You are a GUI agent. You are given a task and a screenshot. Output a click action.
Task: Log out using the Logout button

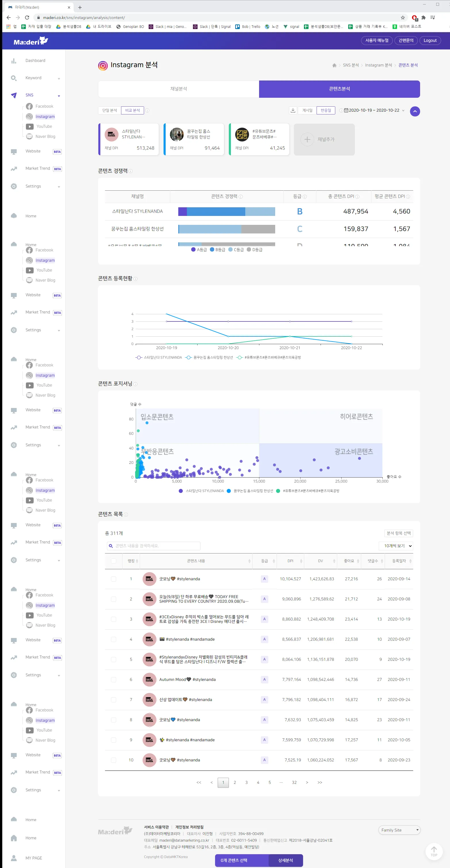pyautogui.click(x=430, y=41)
